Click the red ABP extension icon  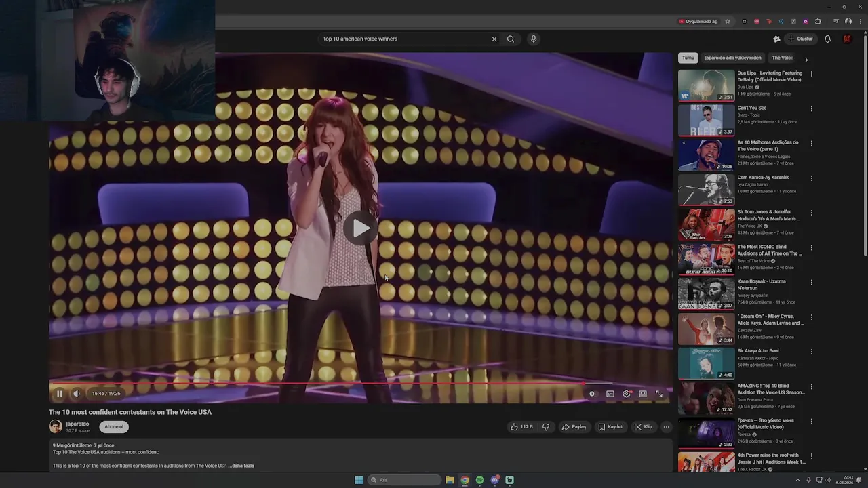click(757, 21)
